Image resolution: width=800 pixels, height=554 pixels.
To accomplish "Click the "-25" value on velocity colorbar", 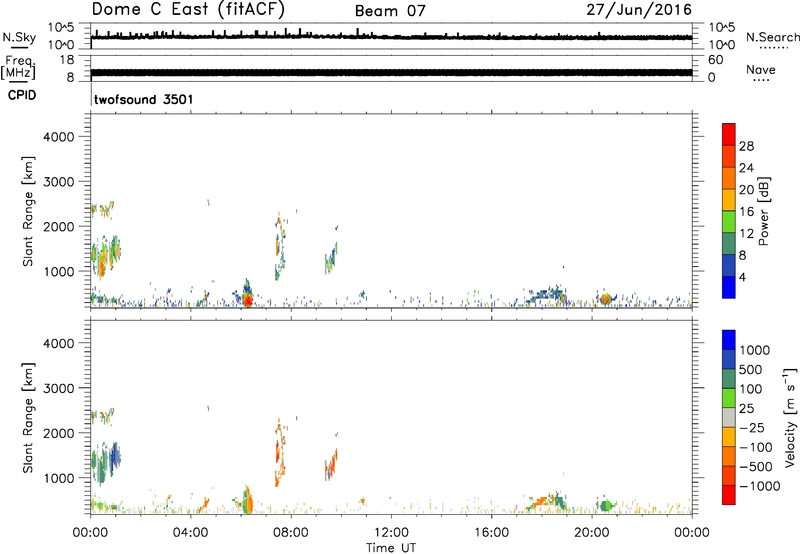I will 752,428.
